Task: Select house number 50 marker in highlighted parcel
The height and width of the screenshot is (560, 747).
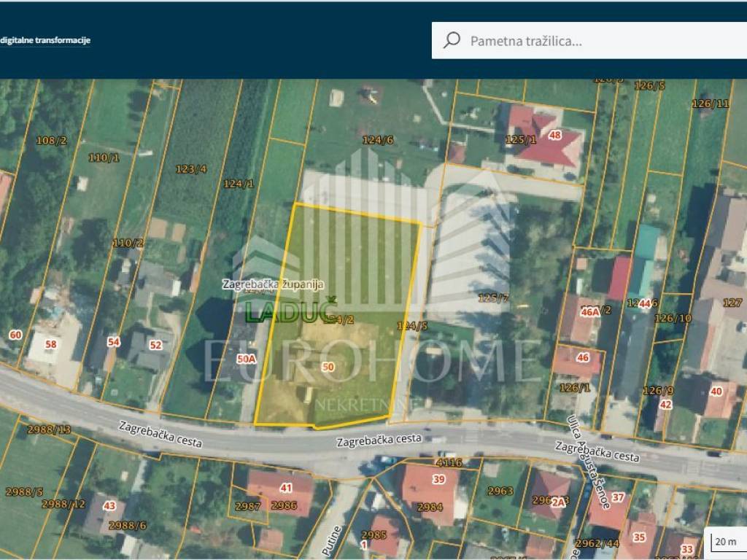Action: (x=328, y=367)
